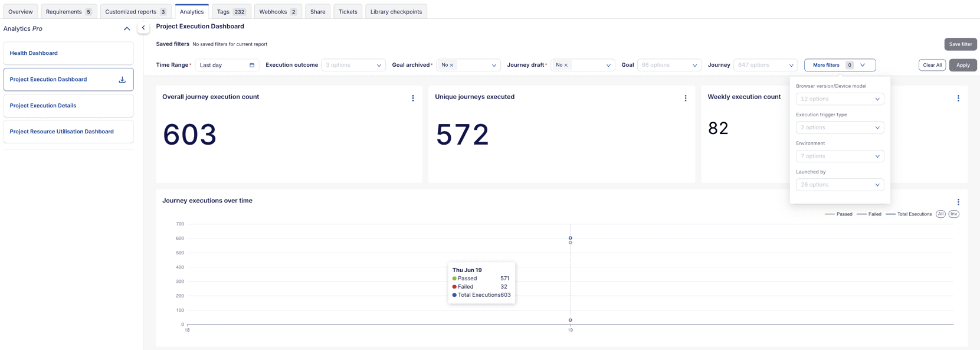This screenshot has height=350, width=980.
Task: Open Weekly execution count kebab menu
Action: 958,99
